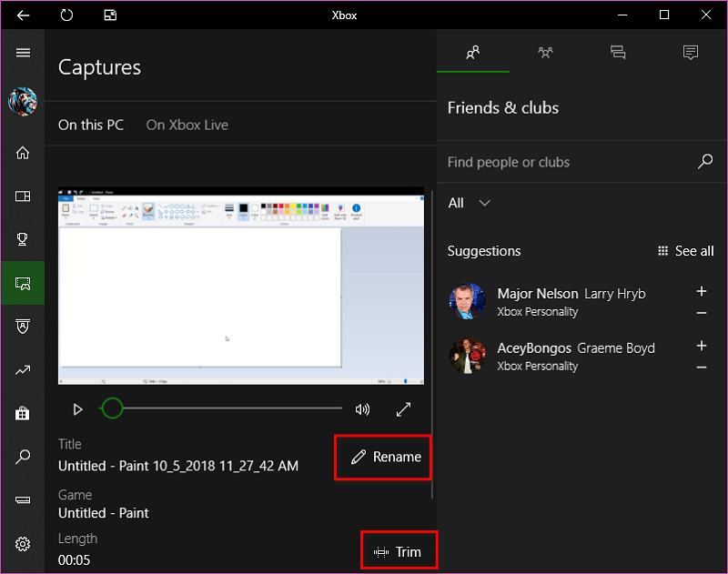The height and width of the screenshot is (574, 728).
Task: Open the user profile avatar
Action: tap(23, 101)
